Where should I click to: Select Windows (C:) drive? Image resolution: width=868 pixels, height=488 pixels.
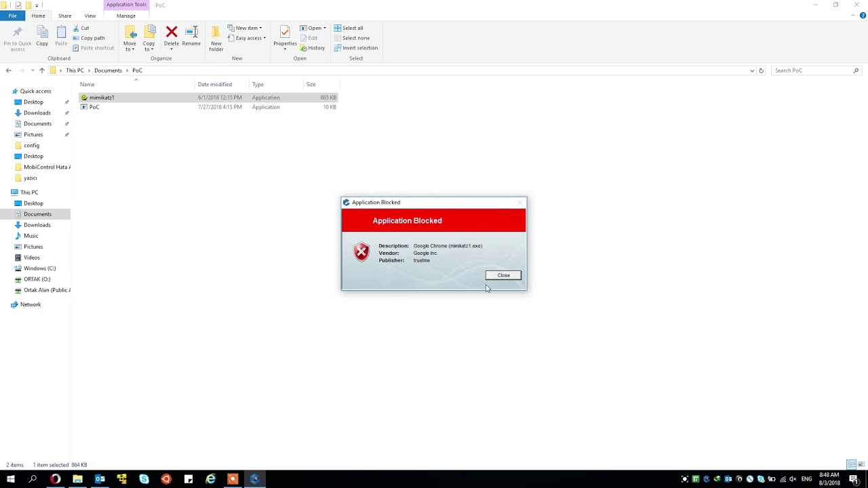click(39, 268)
